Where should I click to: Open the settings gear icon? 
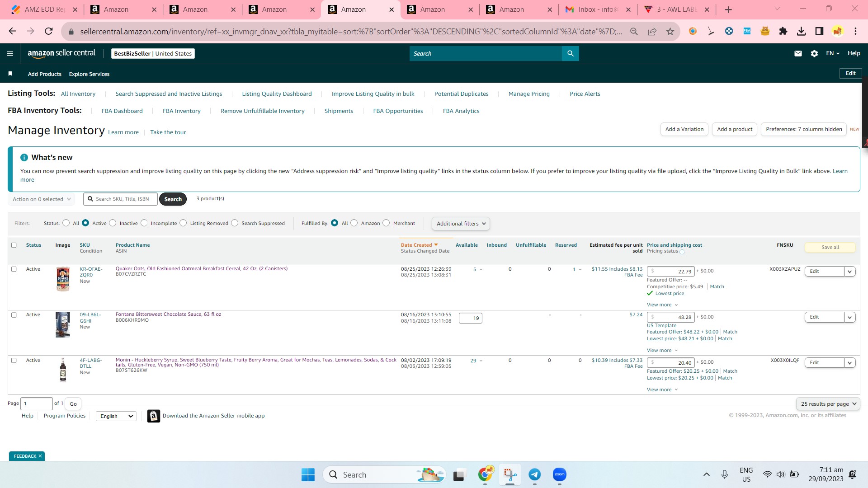(814, 53)
